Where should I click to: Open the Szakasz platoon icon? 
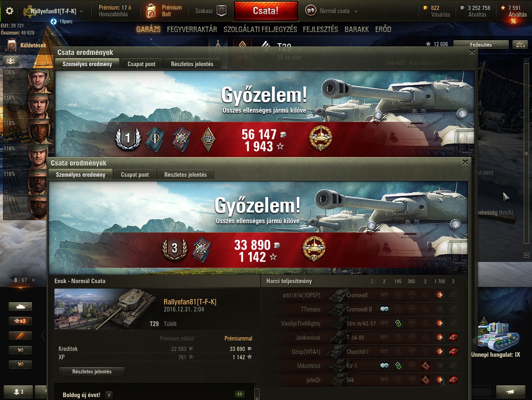click(x=222, y=11)
